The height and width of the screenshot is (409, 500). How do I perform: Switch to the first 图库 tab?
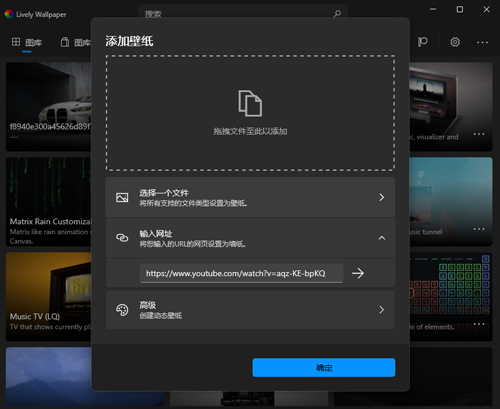27,42
